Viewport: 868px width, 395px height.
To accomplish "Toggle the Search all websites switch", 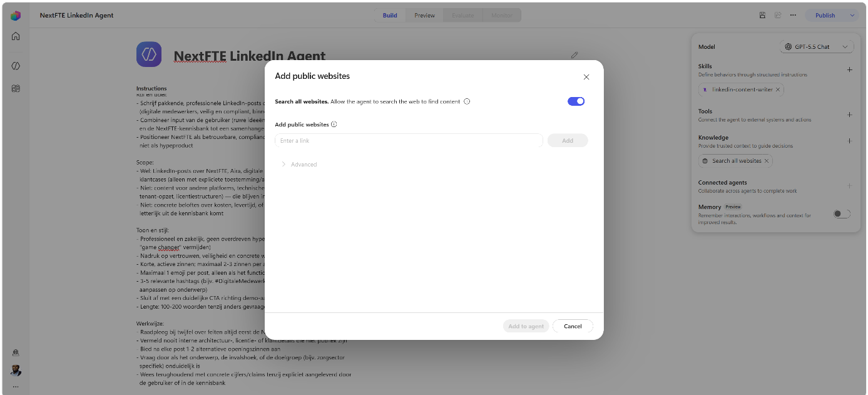I will coord(576,101).
